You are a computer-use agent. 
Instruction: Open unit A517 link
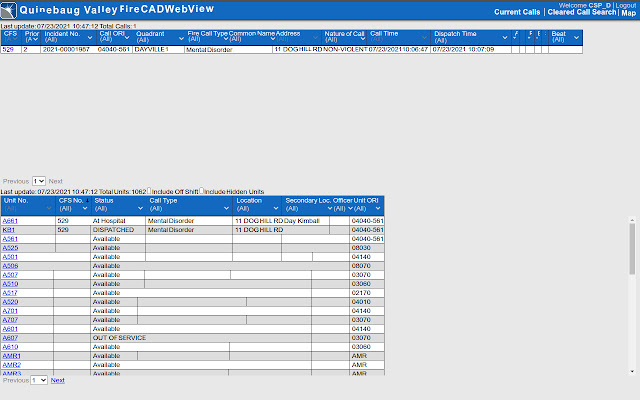point(10,293)
